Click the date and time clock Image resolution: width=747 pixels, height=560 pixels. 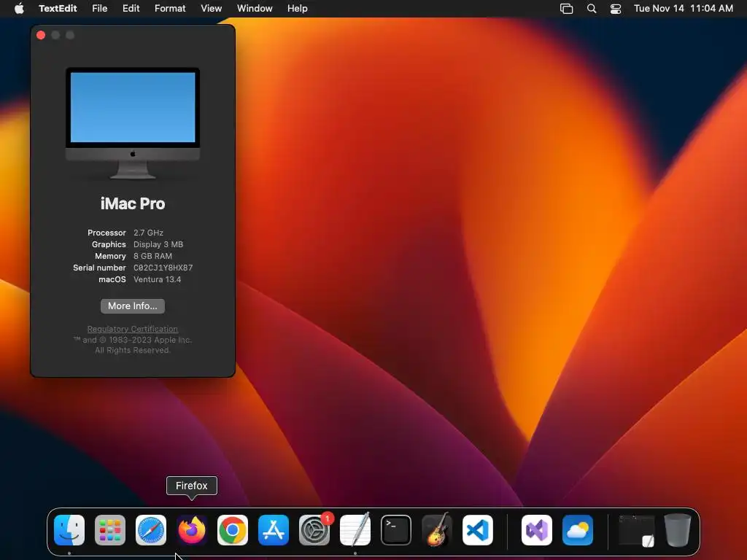[x=683, y=8]
